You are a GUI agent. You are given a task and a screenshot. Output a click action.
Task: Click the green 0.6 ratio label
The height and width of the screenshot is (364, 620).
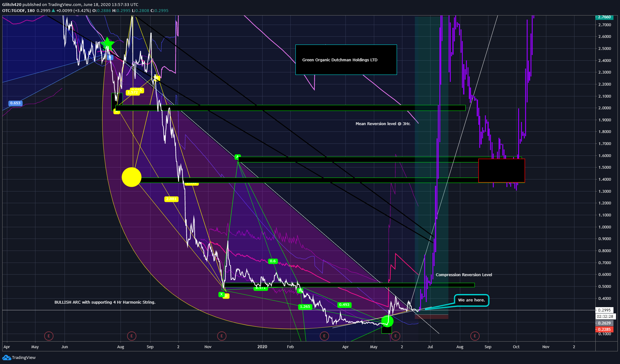pyautogui.click(x=273, y=261)
